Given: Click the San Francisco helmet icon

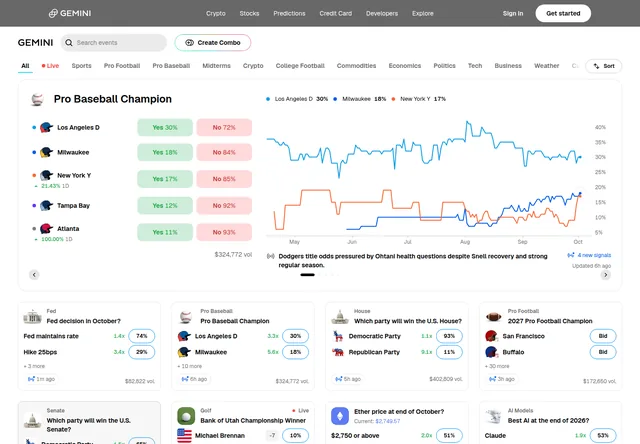Looking at the screenshot, I should point(491,336).
